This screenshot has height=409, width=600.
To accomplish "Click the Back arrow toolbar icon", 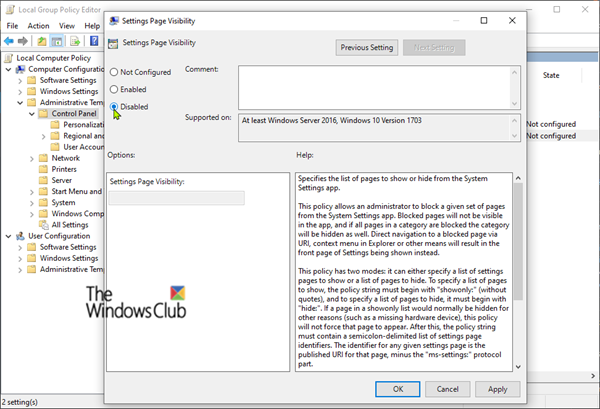I will click(8, 41).
